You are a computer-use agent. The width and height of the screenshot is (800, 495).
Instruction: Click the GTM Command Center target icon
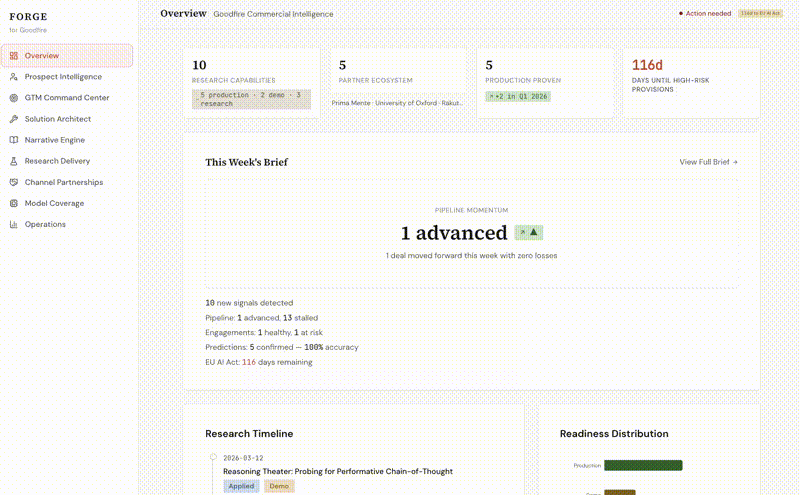[x=14, y=97]
